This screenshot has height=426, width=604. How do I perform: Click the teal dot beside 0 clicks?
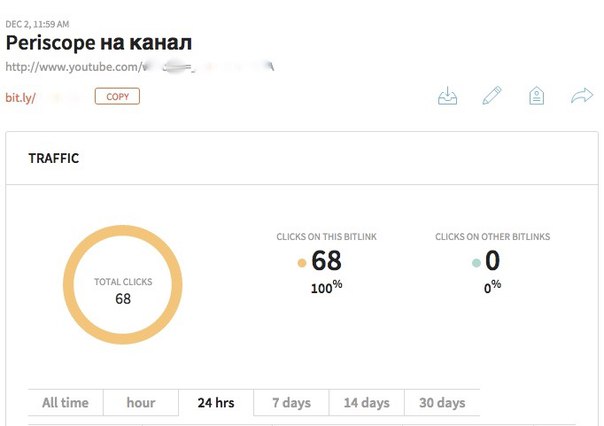(x=476, y=263)
